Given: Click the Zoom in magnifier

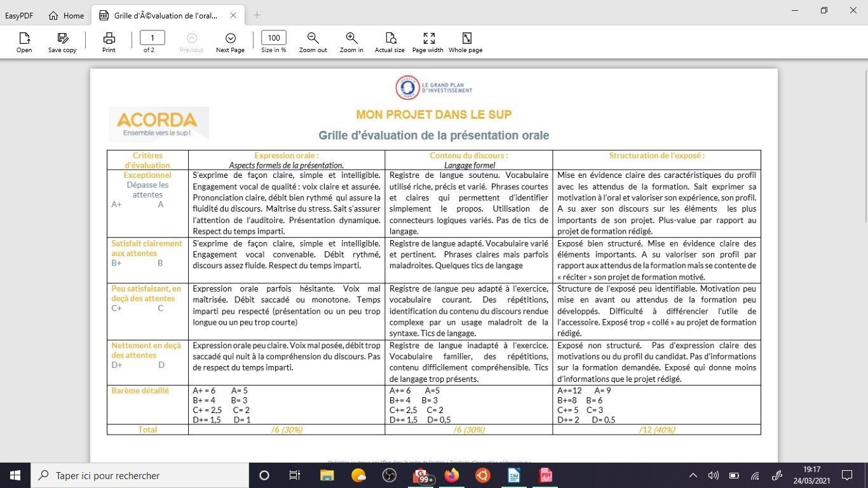Looking at the screenshot, I should point(351,38).
